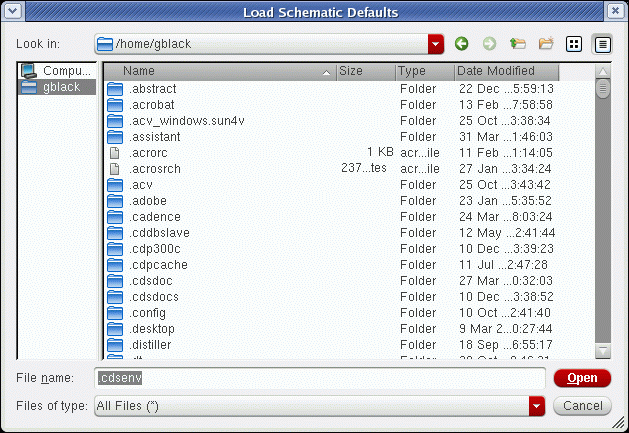This screenshot has width=629, height=433.
Task: Click the .abstract folder icon
Action: [115, 89]
